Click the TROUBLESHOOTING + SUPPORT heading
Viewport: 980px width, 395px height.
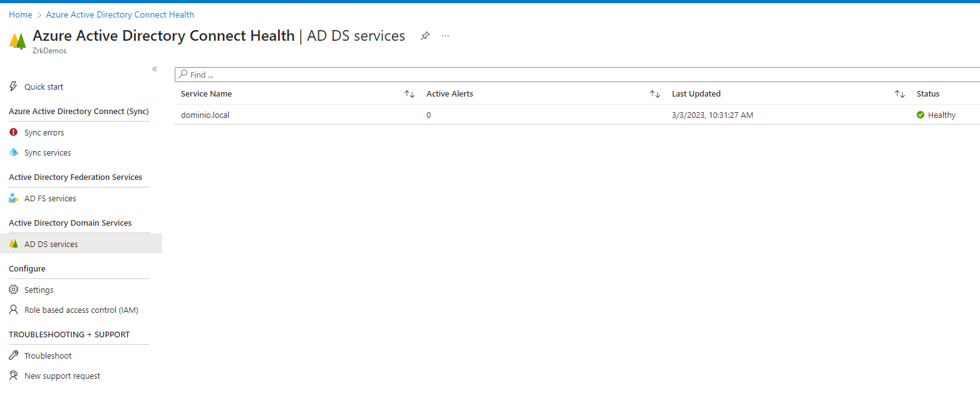(70, 334)
